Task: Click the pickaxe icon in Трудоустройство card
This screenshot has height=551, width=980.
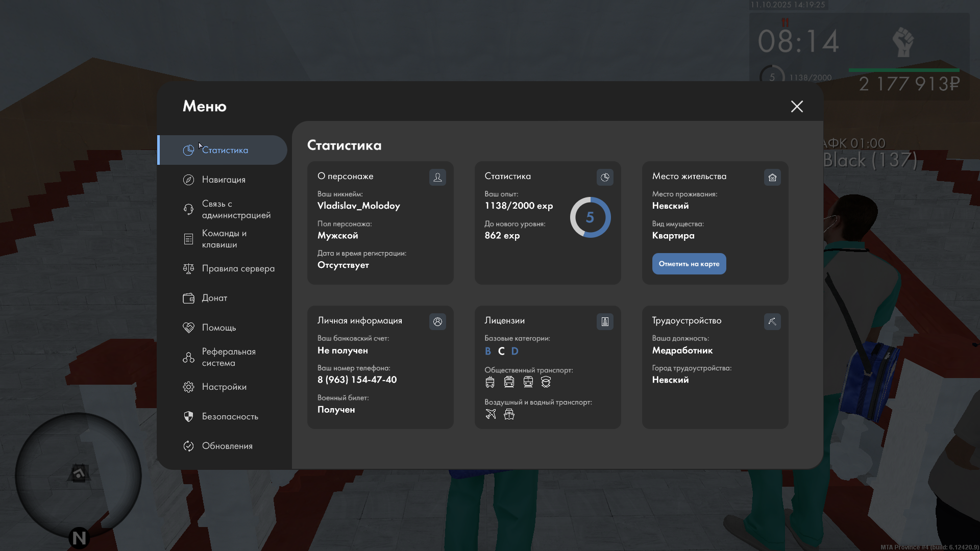Action: click(772, 321)
